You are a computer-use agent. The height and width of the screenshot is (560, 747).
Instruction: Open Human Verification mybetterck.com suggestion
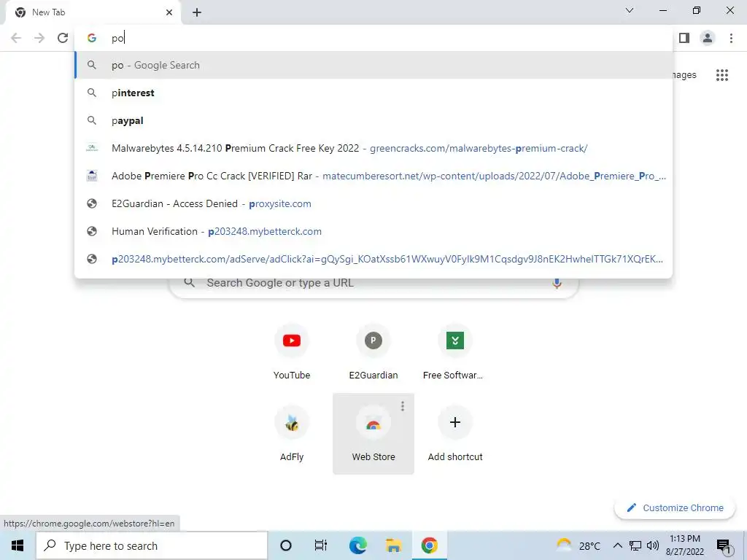373,231
